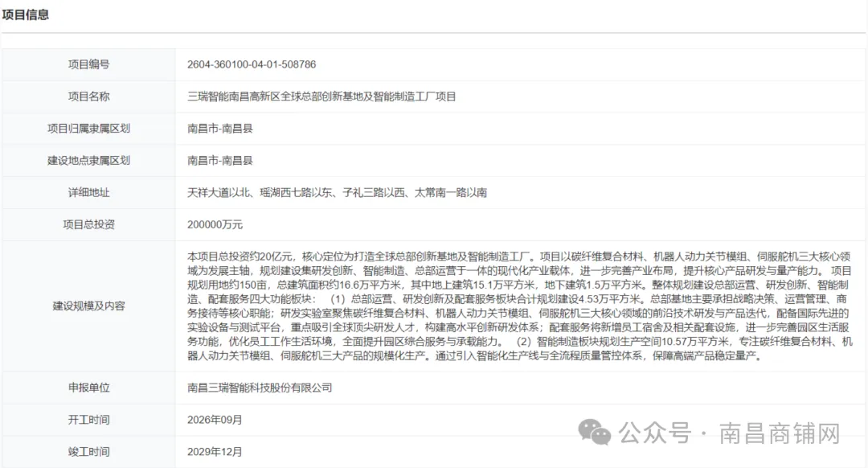This screenshot has height=468, width=868.
Task: Click the 项目总投资 label cell
Action: [88, 224]
